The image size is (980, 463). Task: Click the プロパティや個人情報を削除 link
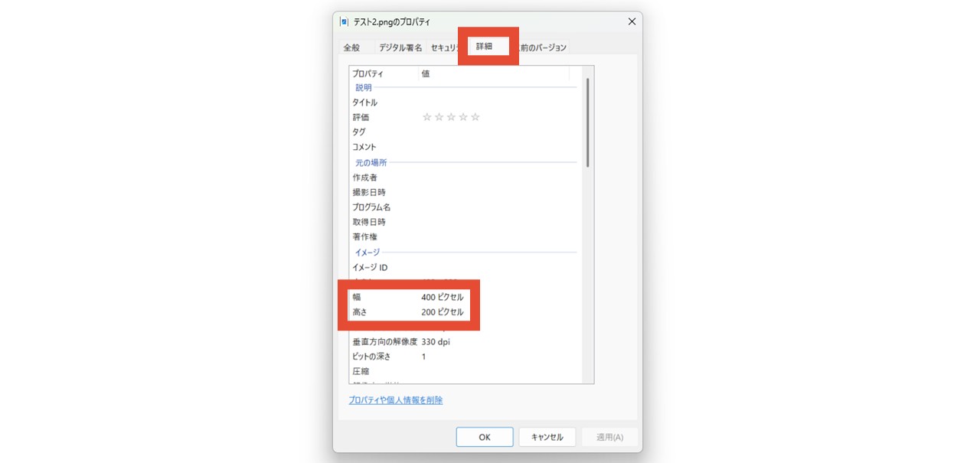point(396,400)
